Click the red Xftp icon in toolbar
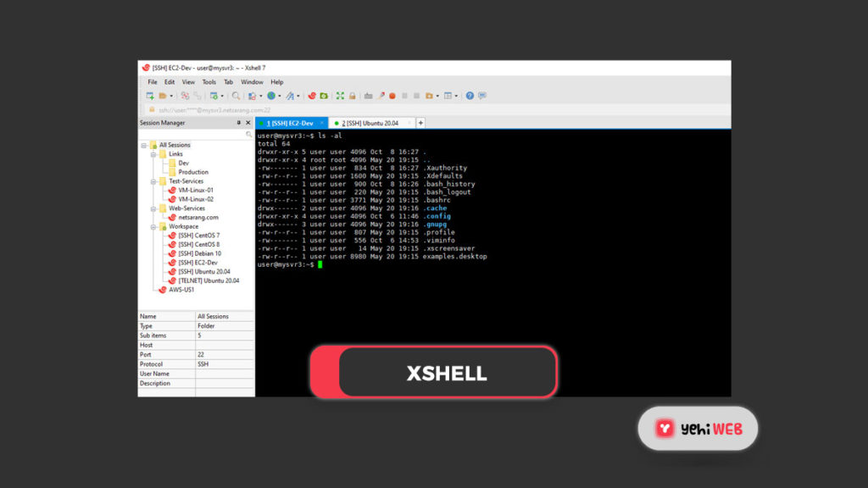868x488 pixels. point(312,96)
